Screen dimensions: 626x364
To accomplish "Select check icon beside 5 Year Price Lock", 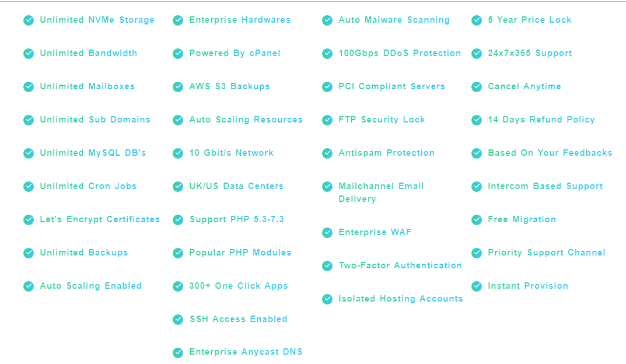I will 476,20.
